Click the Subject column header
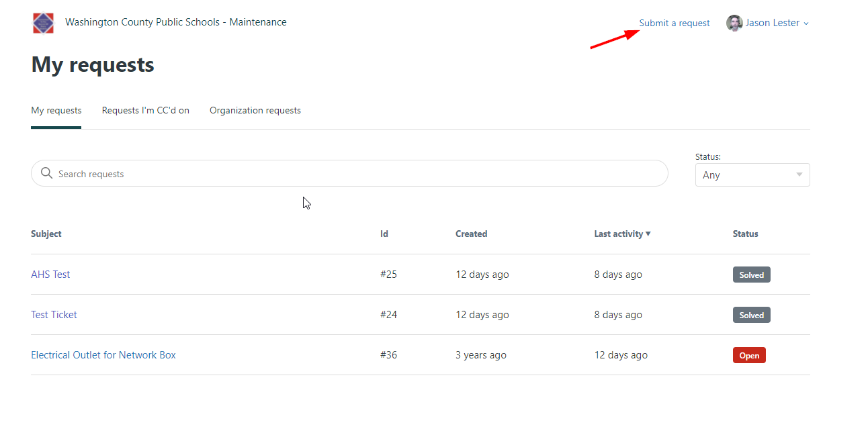 coord(46,234)
